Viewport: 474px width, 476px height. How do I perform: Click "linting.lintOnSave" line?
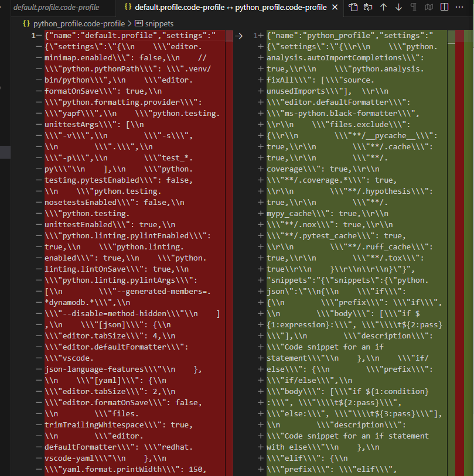pos(117,269)
